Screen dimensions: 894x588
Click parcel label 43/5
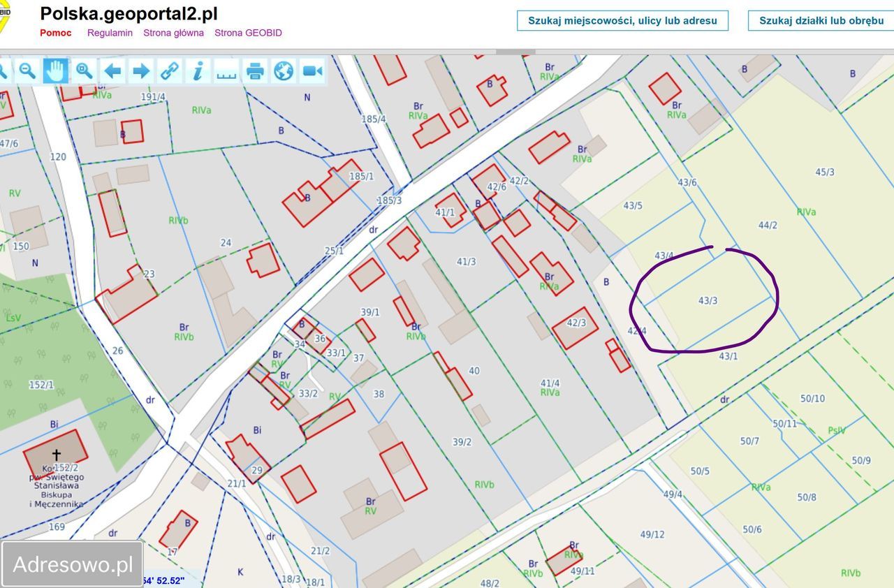633,205
